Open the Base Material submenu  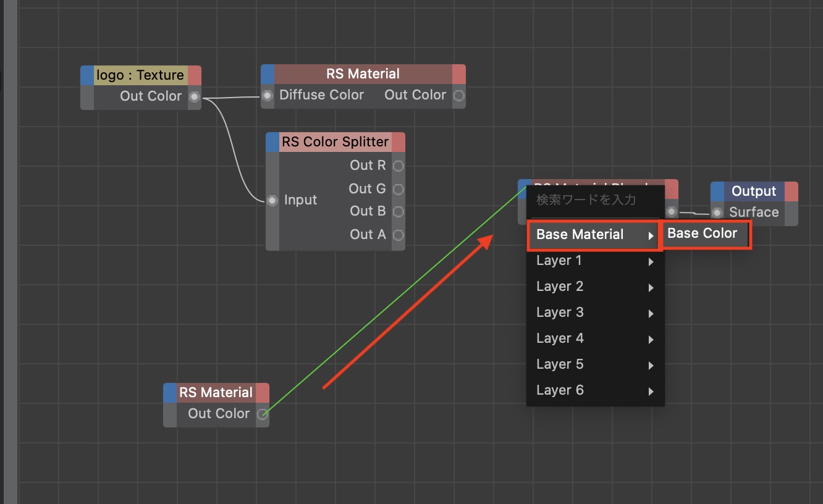[593, 235]
